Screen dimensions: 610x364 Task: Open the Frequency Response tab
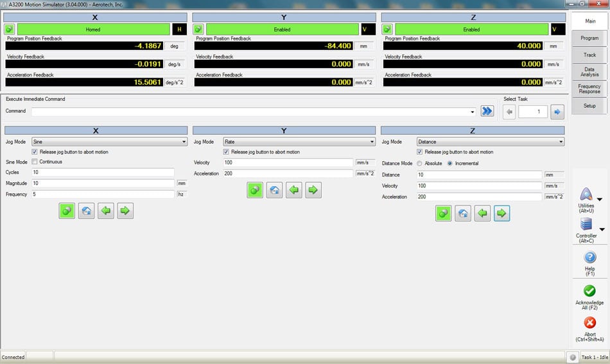click(589, 89)
